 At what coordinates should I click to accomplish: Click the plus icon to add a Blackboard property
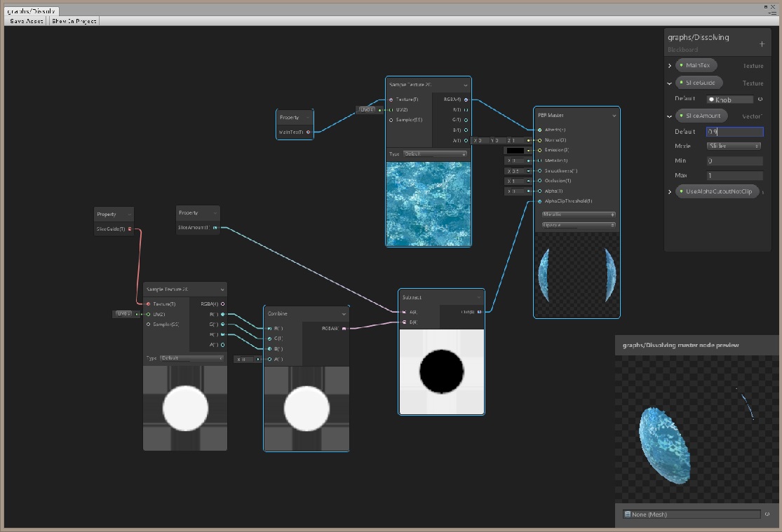pyautogui.click(x=762, y=44)
